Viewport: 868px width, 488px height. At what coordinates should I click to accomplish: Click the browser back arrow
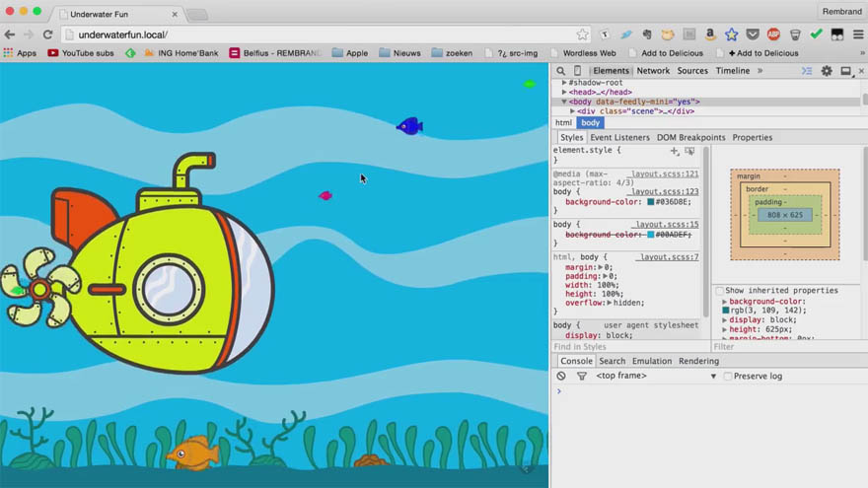[x=10, y=35]
